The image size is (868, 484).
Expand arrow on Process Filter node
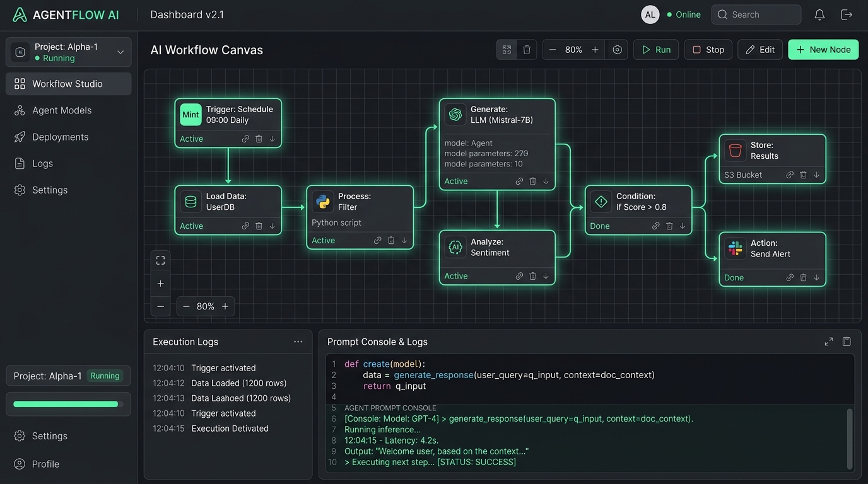pyautogui.click(x=404, y=240)
